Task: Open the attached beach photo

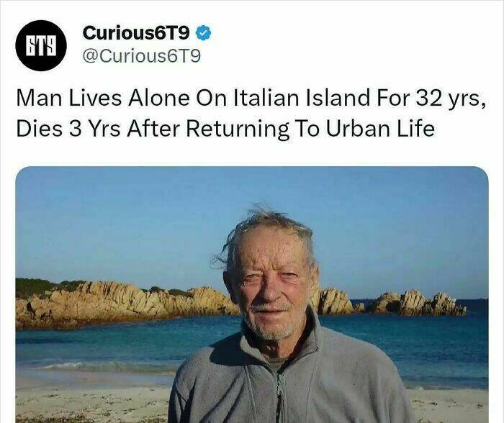Action: click(x=252, y=294)
